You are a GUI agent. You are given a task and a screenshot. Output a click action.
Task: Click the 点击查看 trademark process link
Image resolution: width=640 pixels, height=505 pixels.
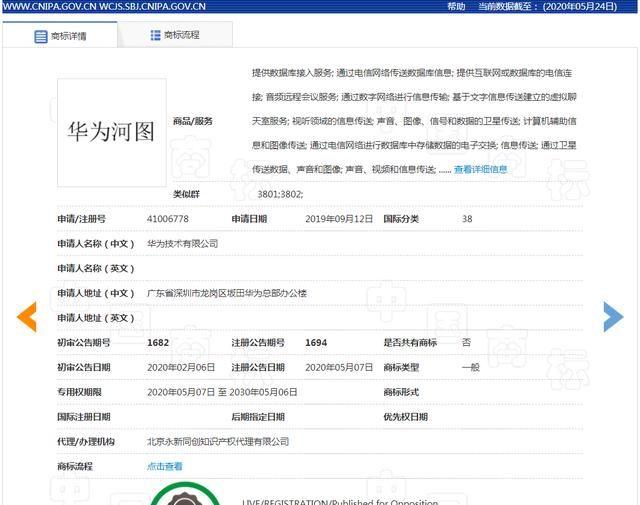tap(164, 466)
